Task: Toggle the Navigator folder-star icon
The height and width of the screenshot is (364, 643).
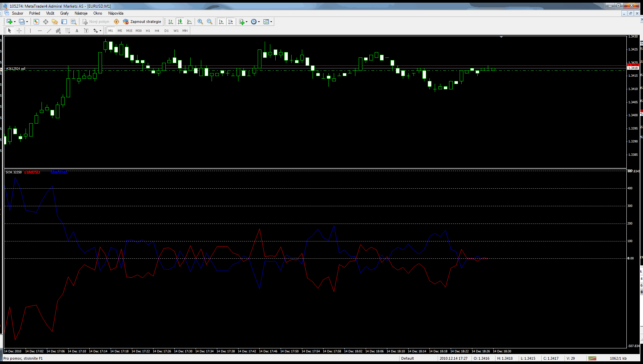Action: coord(55,22)
